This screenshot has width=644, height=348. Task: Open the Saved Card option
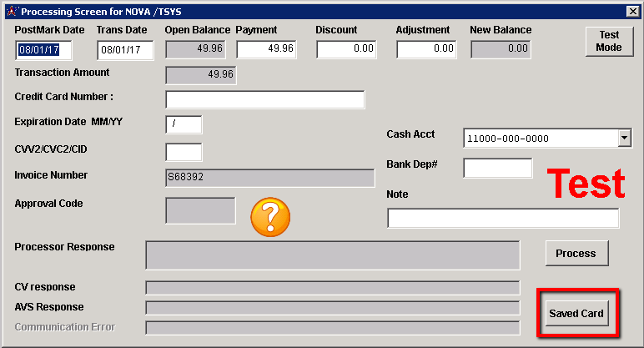coord(576,314)
